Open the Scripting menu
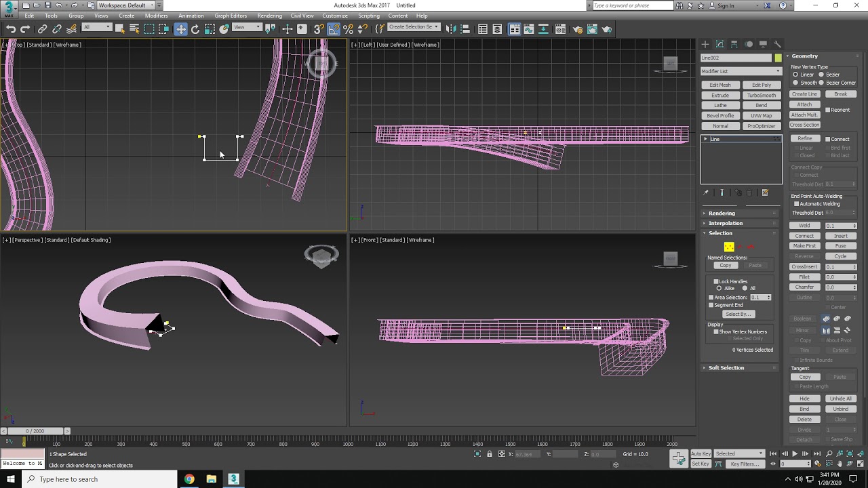868x488 pixels. coord(369,16)
